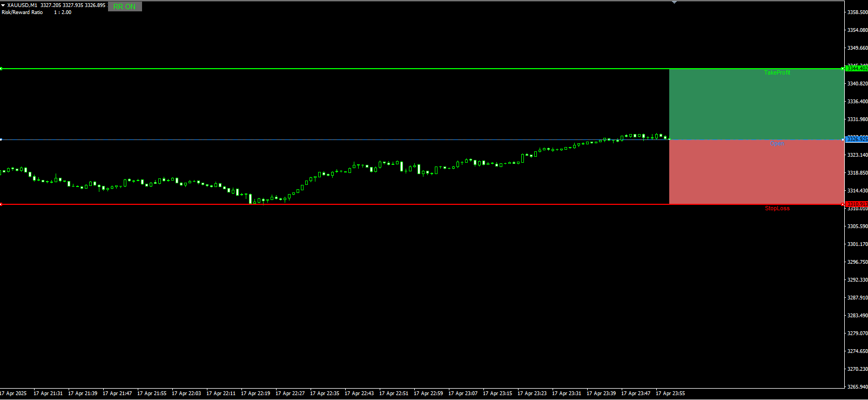Click the 17 Apr 23:47 time label
Viewport: 868px width, 400px height.
[636, 394]
